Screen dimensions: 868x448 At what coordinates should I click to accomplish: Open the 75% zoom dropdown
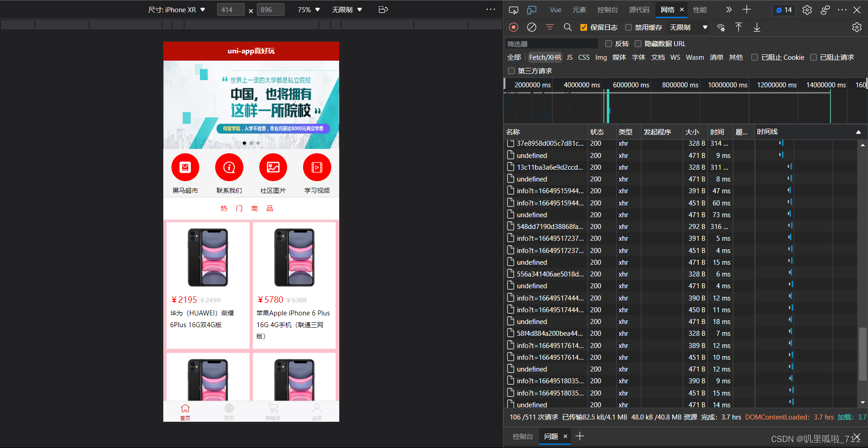(x=308, y=10)
